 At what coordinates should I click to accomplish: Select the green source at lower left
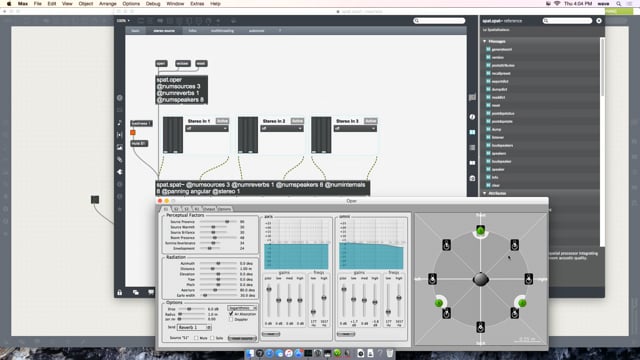coord(439,303)
